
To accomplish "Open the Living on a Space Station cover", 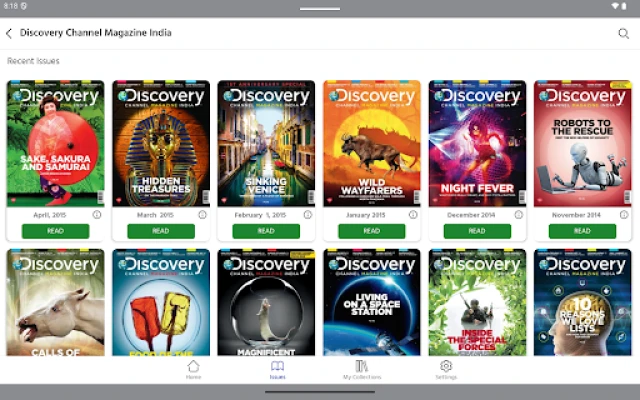I will click(x=372, y=302).
